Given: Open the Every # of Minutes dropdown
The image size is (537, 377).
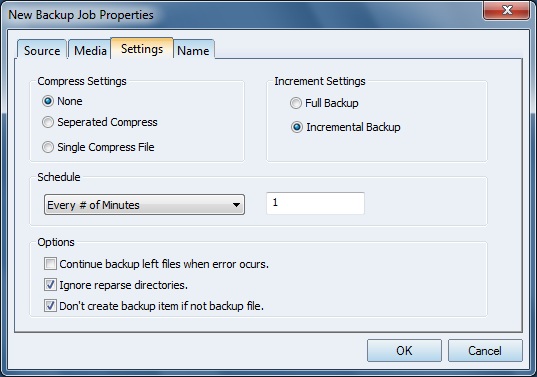Looking at the screenshot, I should click(144, 205).
